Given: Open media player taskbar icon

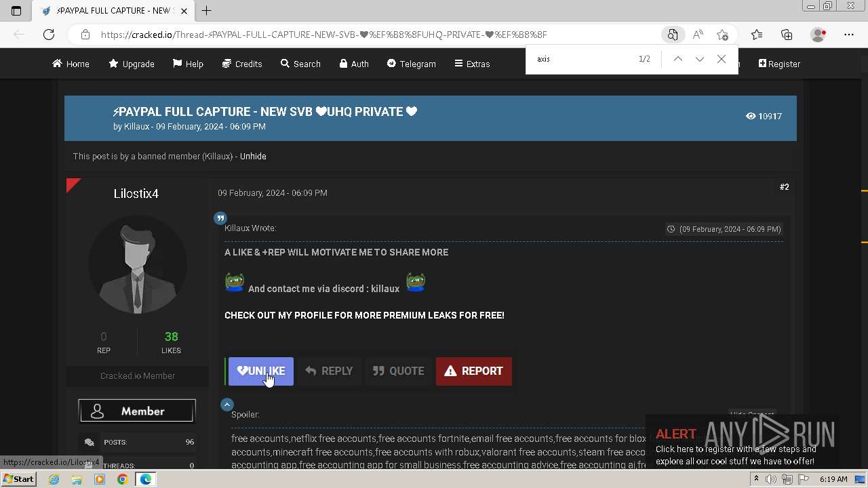Looking at the screenshot, I should (x=100, y=479).
